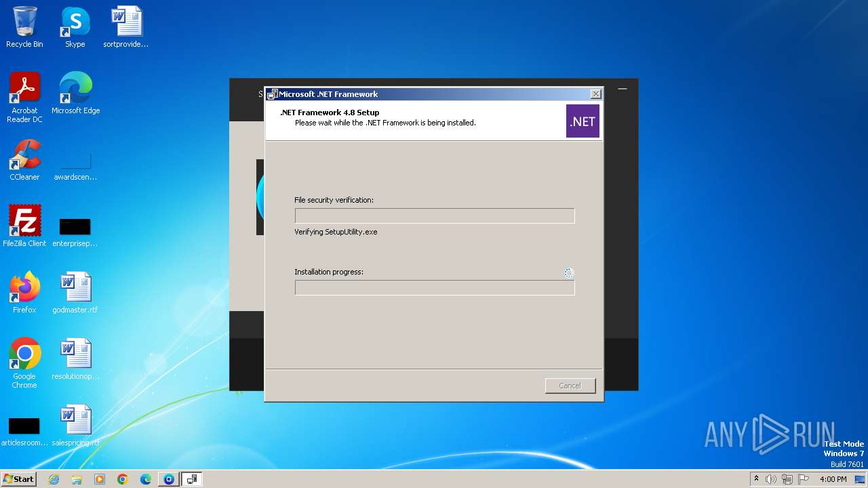Image resolution: width=868 pixels, height=488 pixels.
Task: Click the .NET Framework dialog title icon
Action: pyautogui.click(x=272, y=94)
